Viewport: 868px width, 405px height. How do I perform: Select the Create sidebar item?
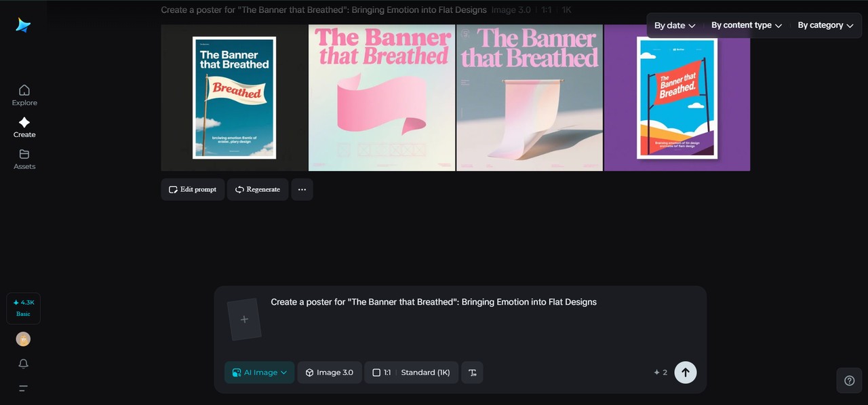click(24, 127)
